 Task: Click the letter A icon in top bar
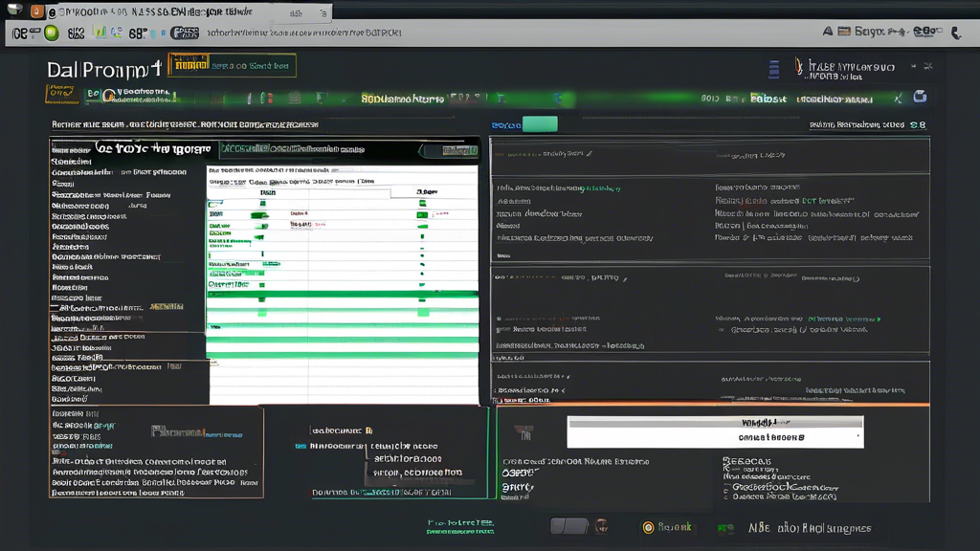tap(828, 31)
